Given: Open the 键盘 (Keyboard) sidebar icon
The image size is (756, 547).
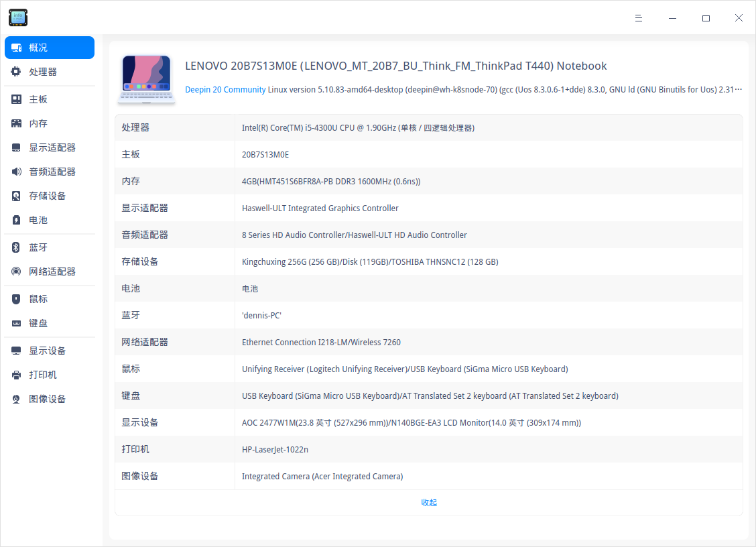Looking at the screenshot, I should [x=15, y=322].
